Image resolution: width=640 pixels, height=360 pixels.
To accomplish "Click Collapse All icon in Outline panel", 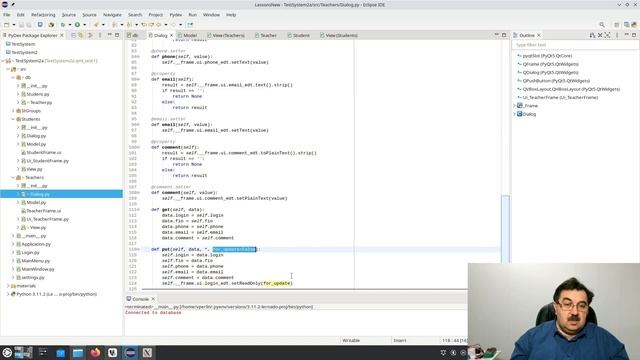I will coord(600,36).
